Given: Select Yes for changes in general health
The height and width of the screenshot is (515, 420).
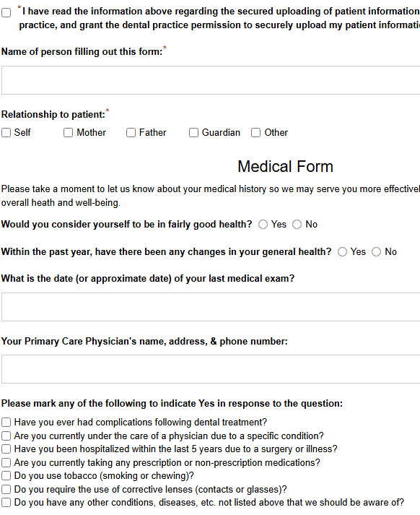Looking at the screenshot, I should click(342, 252).
